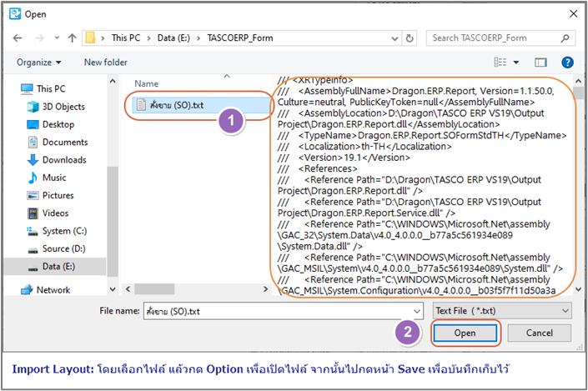588x391 pixels.
Task: Click the refresh button beside address bar
Action: (413, 38)
